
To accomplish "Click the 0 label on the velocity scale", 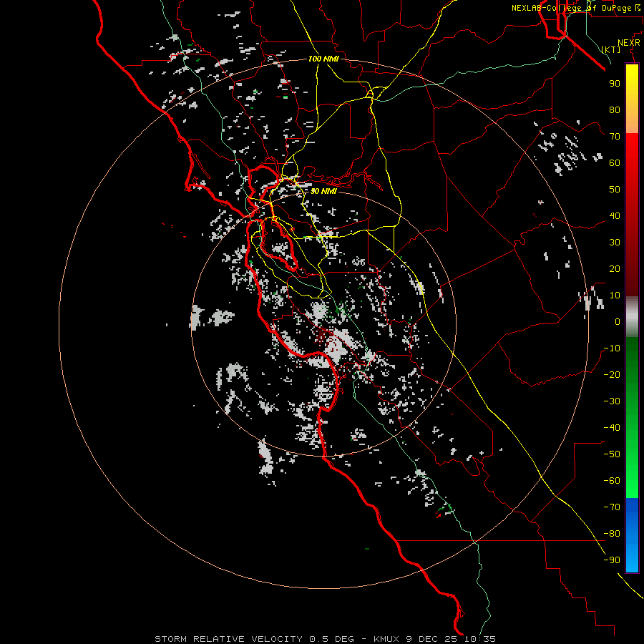I will (618, 321).
